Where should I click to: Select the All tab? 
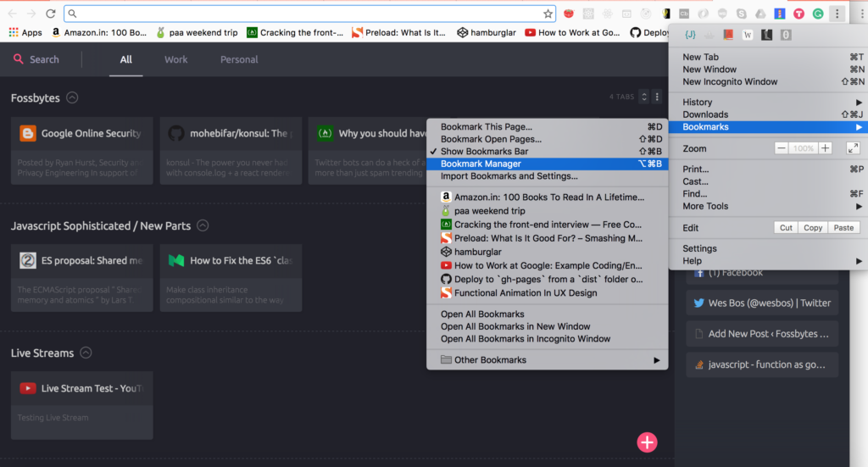pos(126,59)
